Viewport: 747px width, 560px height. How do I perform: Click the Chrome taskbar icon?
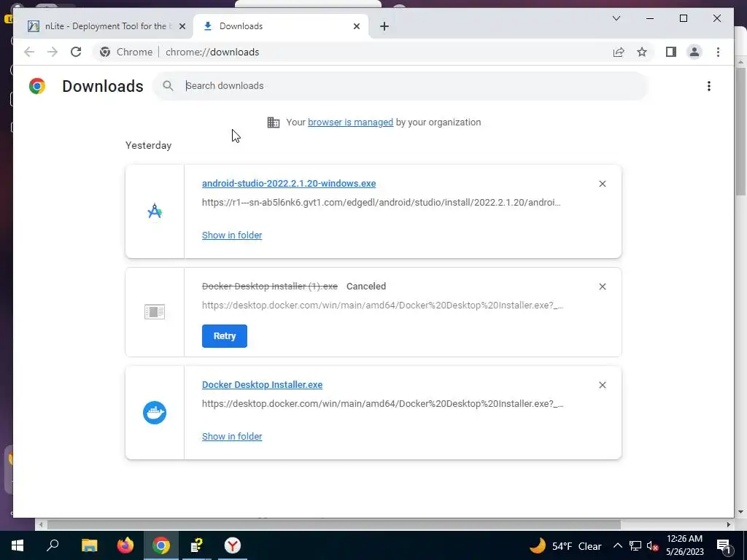tap(161, 545)
